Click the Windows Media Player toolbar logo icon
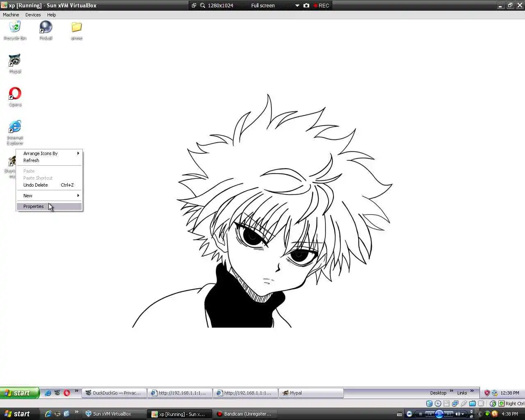Image resolution: width=525 pixels, height=420 pixels. 409,414
